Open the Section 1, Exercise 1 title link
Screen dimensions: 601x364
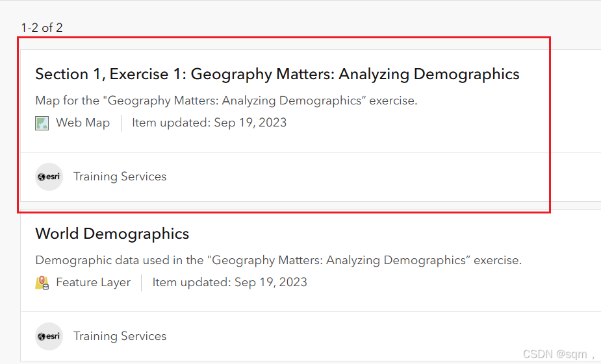(x=277, y=74)
